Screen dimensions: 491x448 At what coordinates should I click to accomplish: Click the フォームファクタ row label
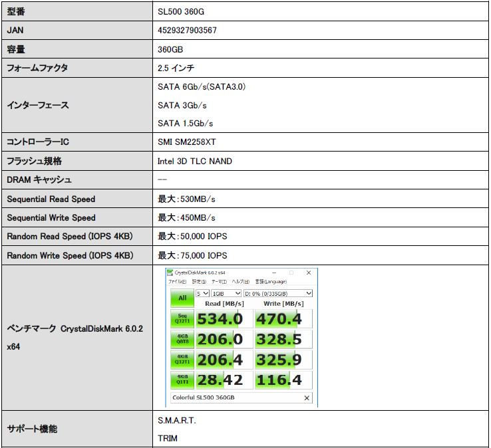tap(37, 68)
